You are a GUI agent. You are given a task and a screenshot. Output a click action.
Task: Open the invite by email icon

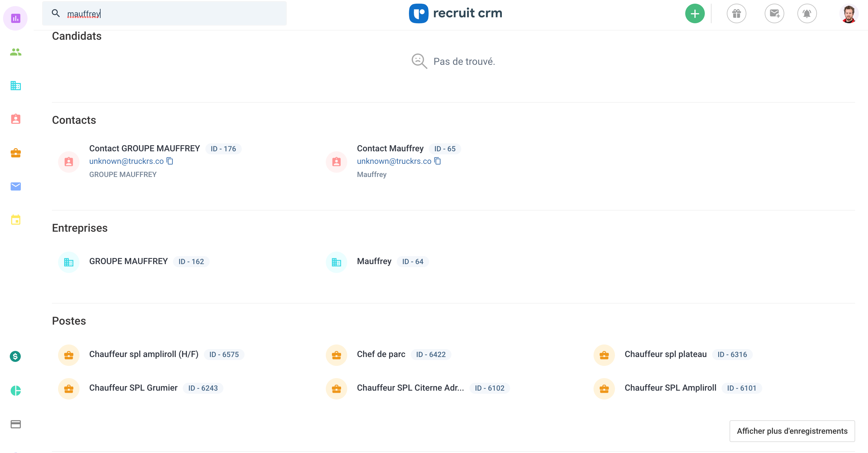(x=774, y=13)
